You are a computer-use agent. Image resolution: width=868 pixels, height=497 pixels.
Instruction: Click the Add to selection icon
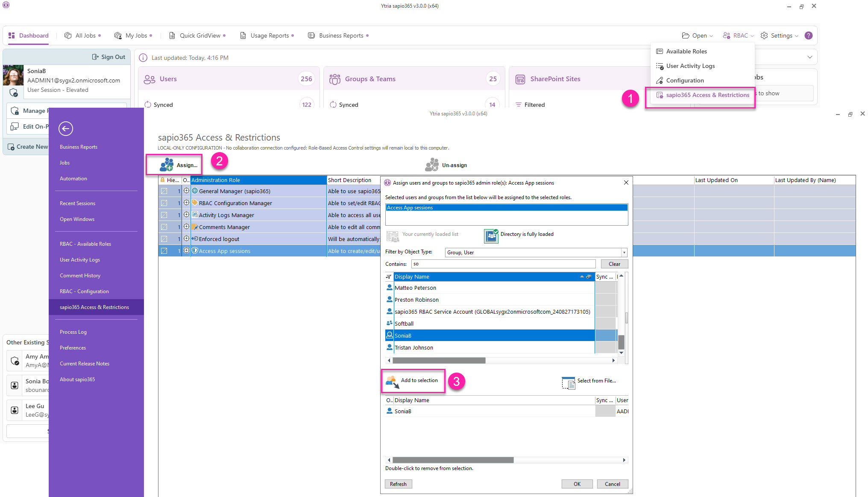click(392, 382)
